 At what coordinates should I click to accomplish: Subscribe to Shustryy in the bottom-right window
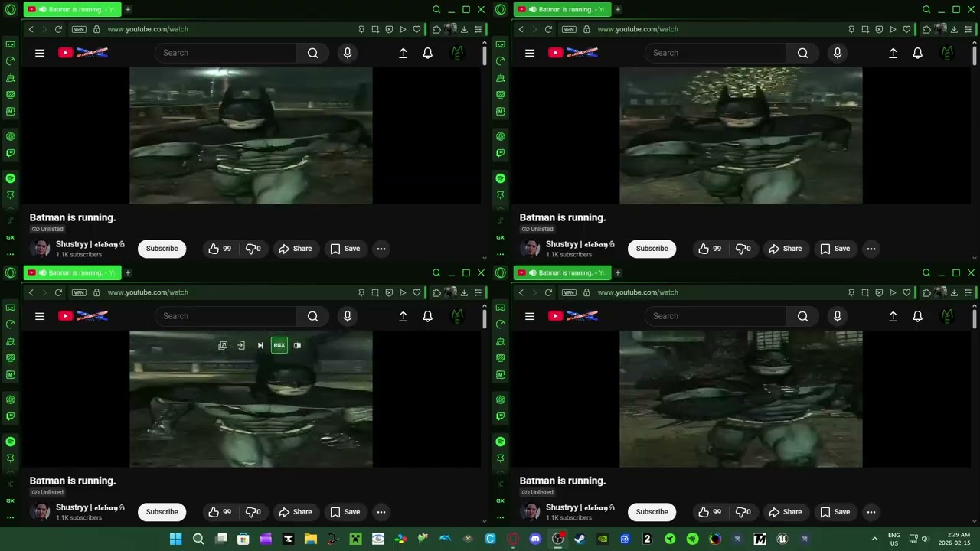point(652,512)
